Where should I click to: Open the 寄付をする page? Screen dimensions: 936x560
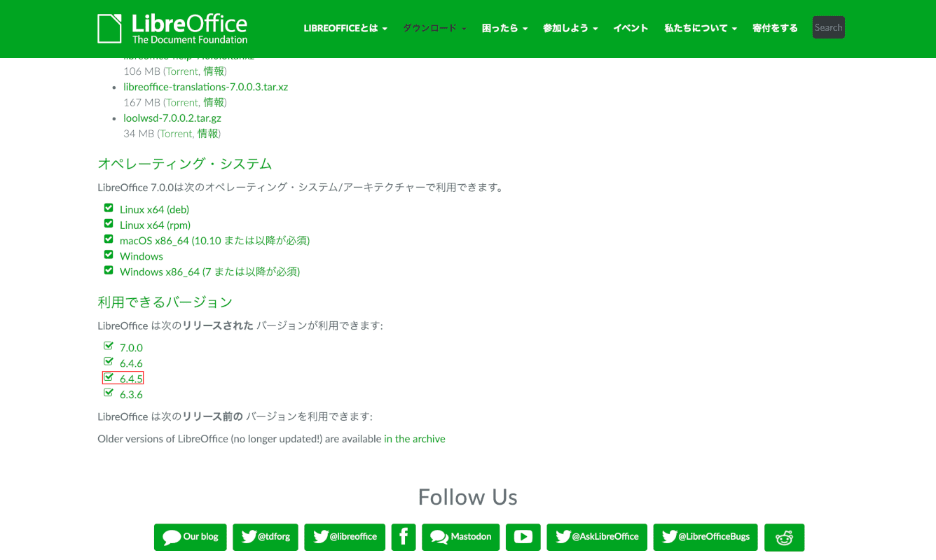pyautogui.click(x=775, y=29)
